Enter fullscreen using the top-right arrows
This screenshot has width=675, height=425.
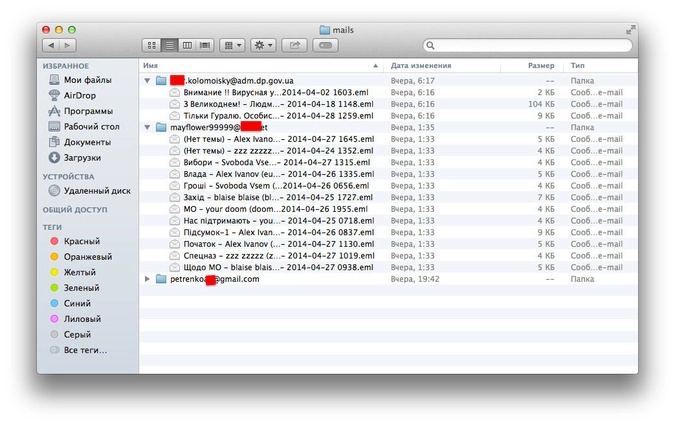coord(630,30)
